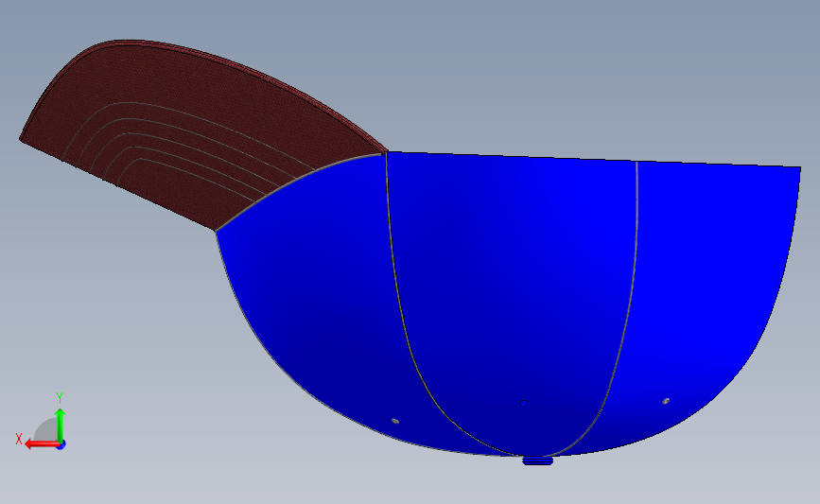Click the eyelet hole on the panel farthest from visor
This screenshot has height=504, width=820.
tap(666, 401)
